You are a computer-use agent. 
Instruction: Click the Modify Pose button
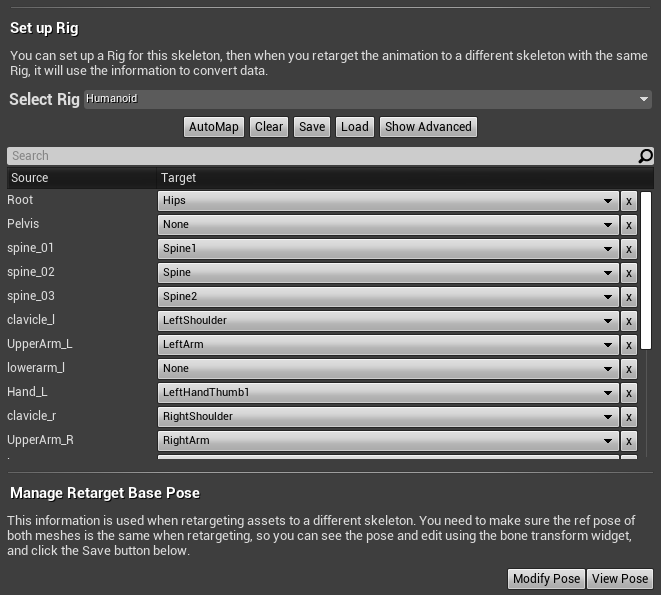pos(546,579)
